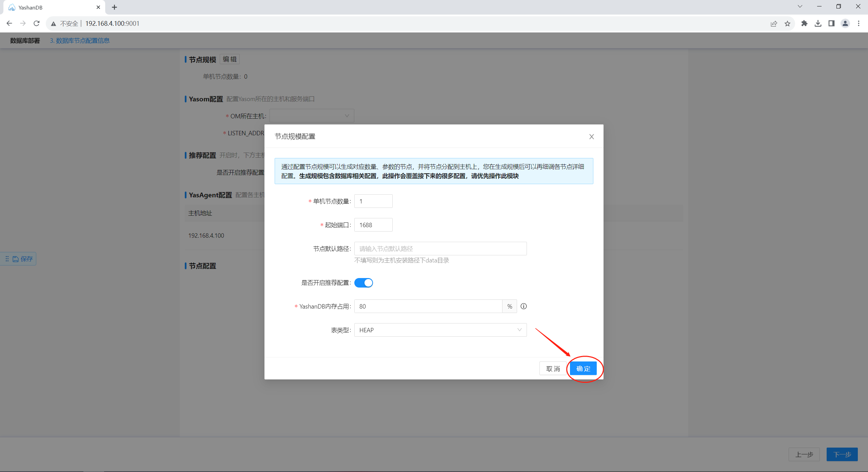Click the 不安全 site security warning
Screen dimensions: 868x472
[x=64, y=23]
